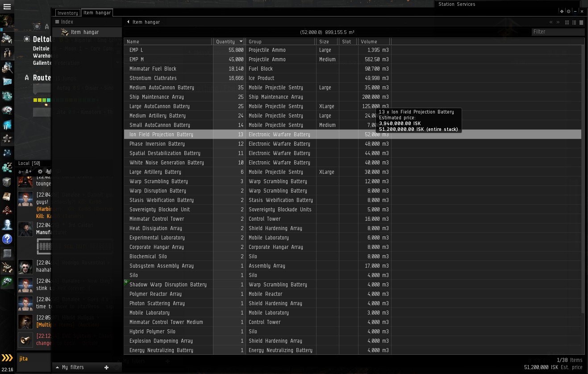
Task: Toggle pin on the inventory window
Action: pyautogui.click(x=562, y=11)
